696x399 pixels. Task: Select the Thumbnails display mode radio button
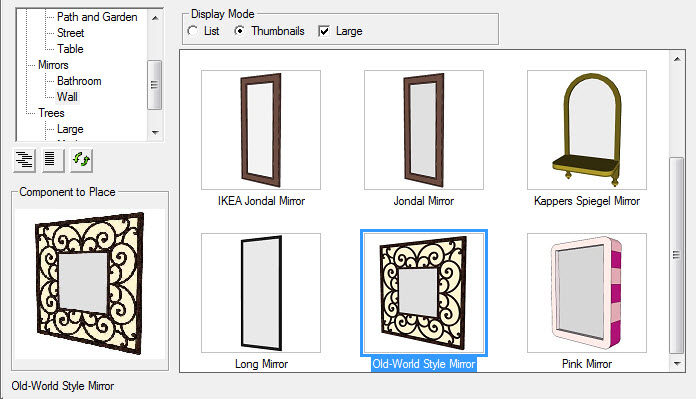(x=240, y=31)
